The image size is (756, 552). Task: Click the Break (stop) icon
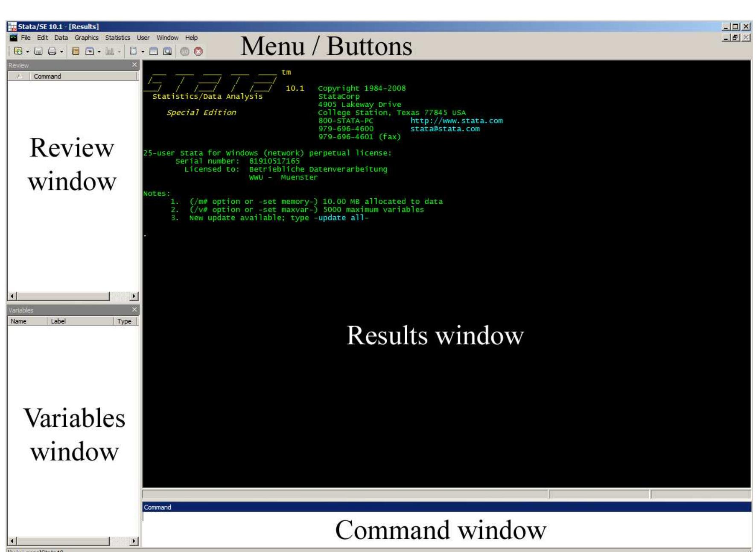198,50
